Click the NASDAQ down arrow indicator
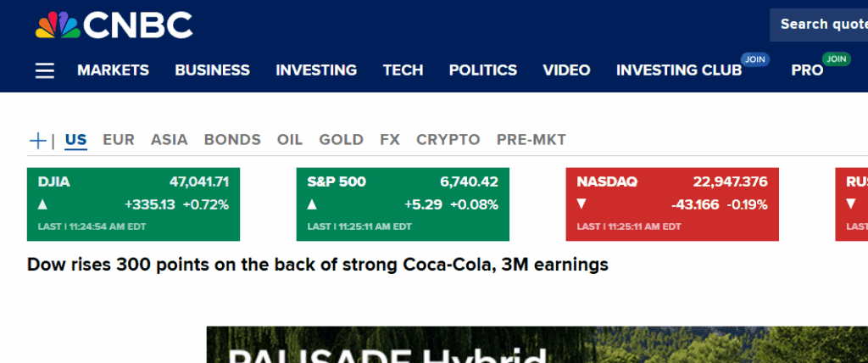 click(581, 204)
